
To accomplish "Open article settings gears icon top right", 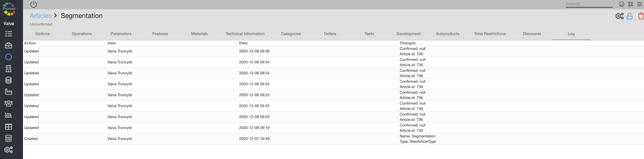I will coord(619,16).
